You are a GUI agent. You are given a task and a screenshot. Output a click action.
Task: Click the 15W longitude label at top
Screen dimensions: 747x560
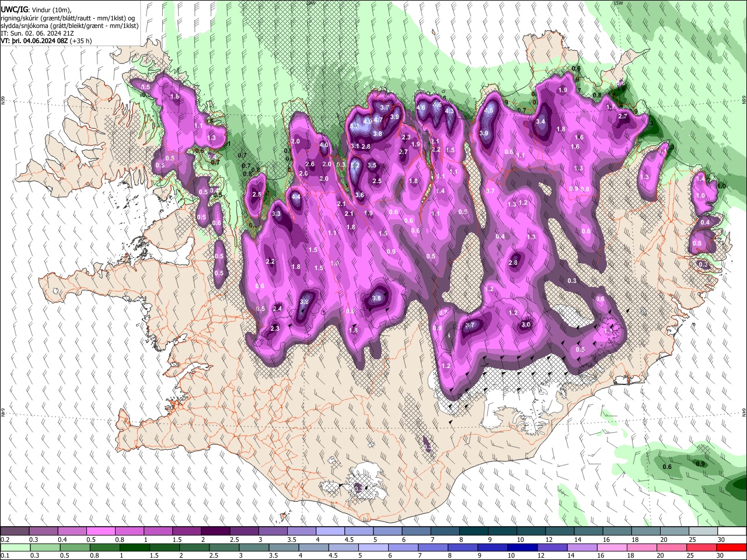(x=618, y=3)
